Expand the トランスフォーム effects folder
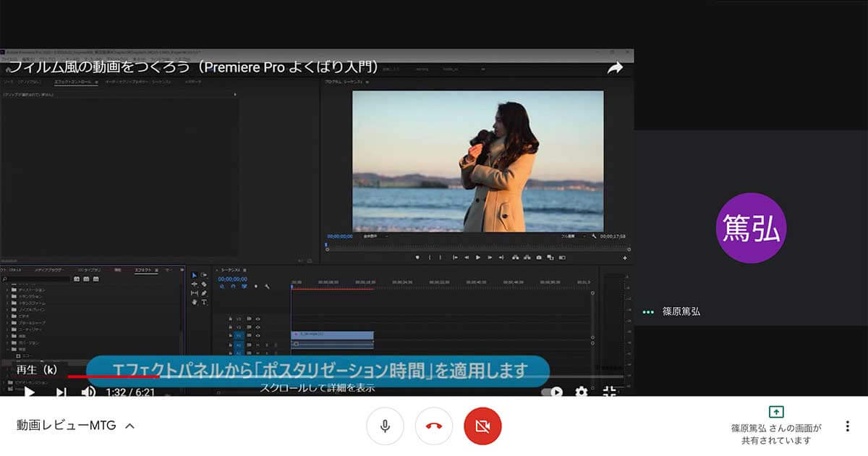The height and width of the screenshot is (456, 868). [7, 303]
